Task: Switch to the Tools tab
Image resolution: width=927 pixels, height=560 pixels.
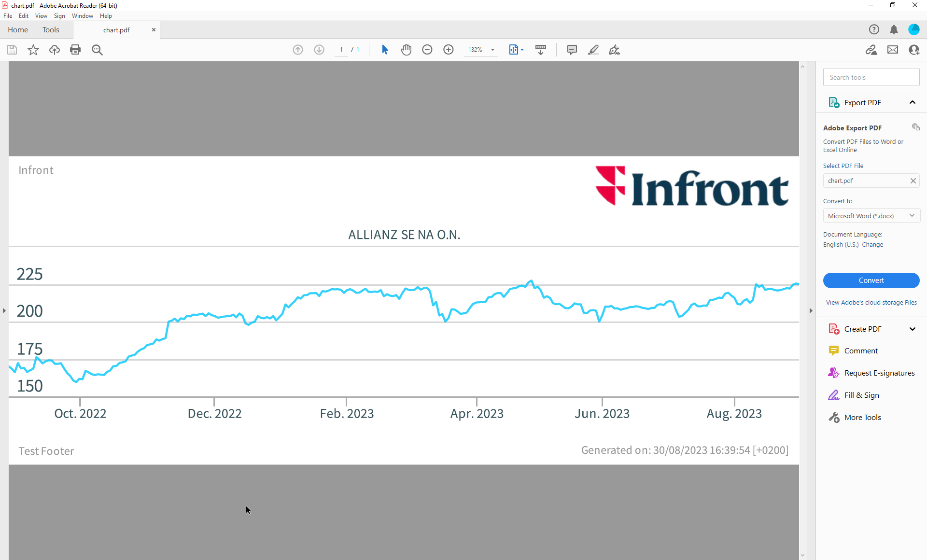Action: pyautogui.click(x=51, y=30)
